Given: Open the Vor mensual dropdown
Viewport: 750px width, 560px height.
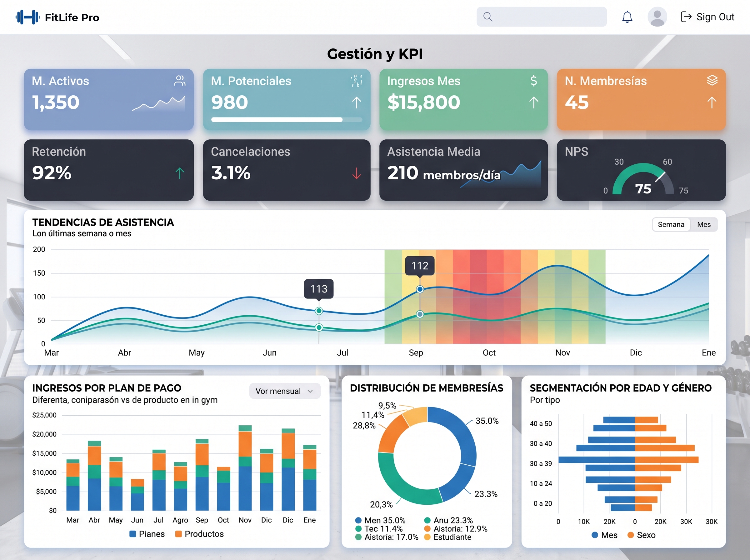Looking at the screenshot, I should tap(285, 391).
